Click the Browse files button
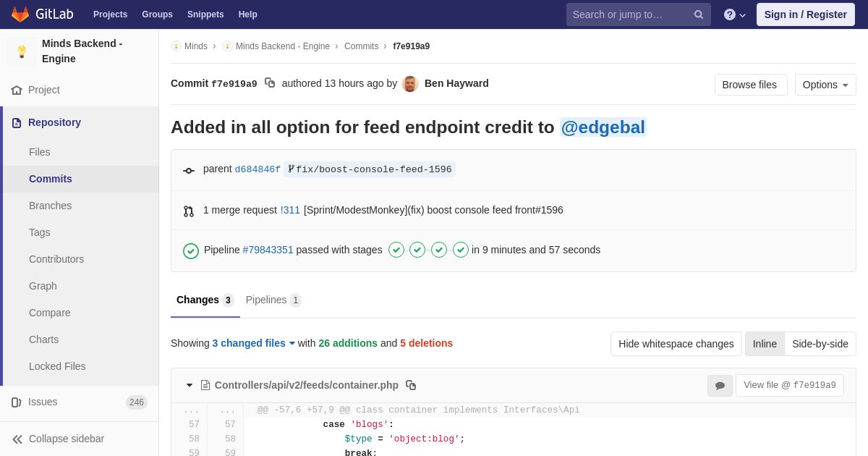The image size is (868, 456). pyautogui.click(x=749, y=85)
